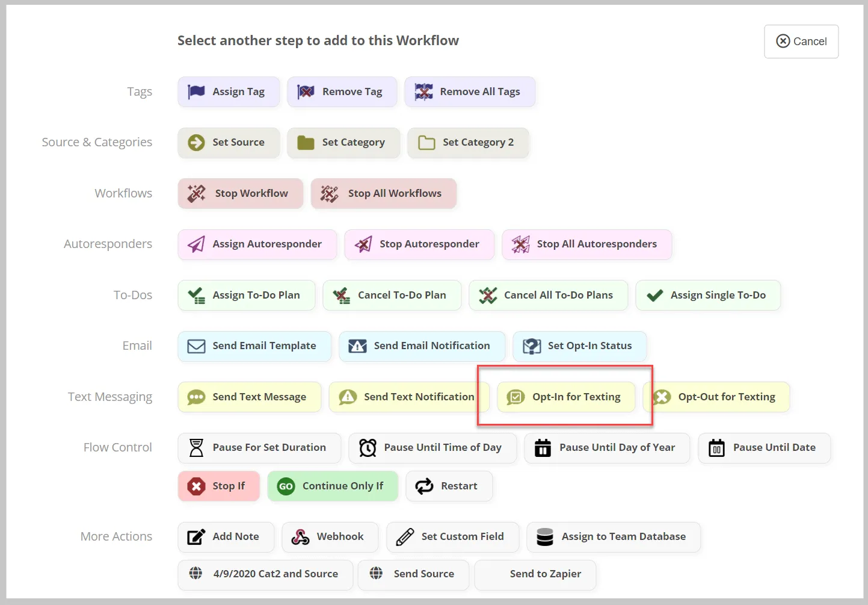Choose Continue Only If step
Image resolution: width=868 pixels, height=605 pixels.
click(x=333, y=486)
